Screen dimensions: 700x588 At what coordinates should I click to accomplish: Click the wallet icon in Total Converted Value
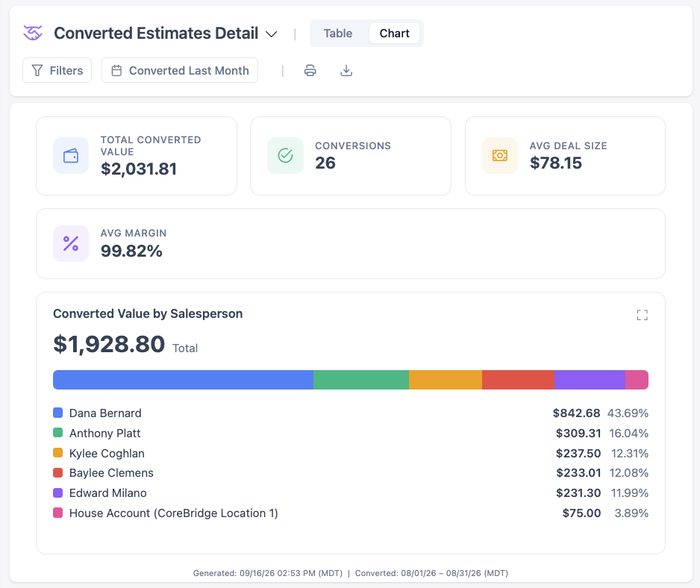pyautogui.click(x=71, y=155)
